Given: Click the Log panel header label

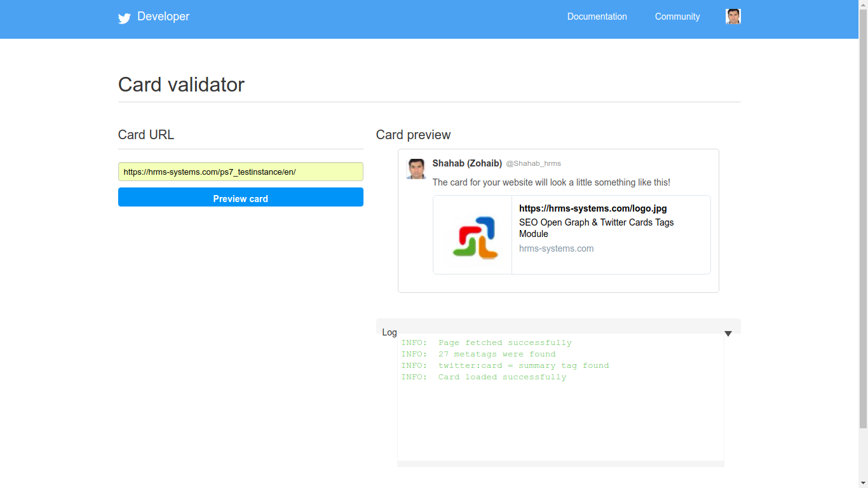Looking at the screenshot, I should pos(390,332).
